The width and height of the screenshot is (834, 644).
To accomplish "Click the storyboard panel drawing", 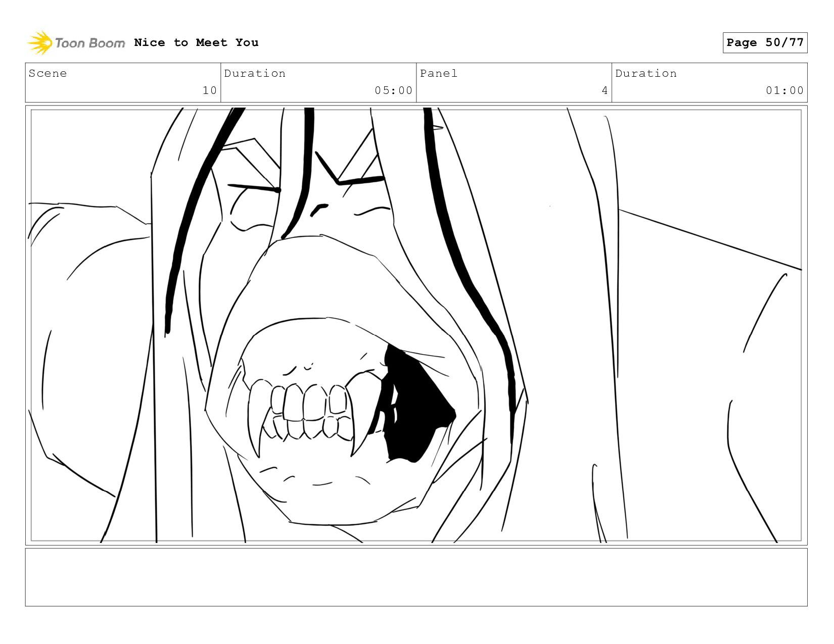I will 416,325.
